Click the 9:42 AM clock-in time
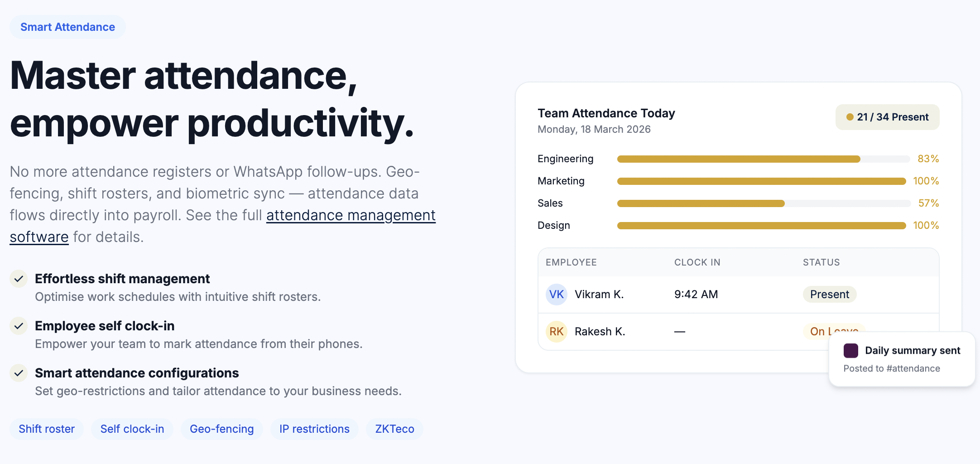The image size is (980, 464). tap(696, 295)
